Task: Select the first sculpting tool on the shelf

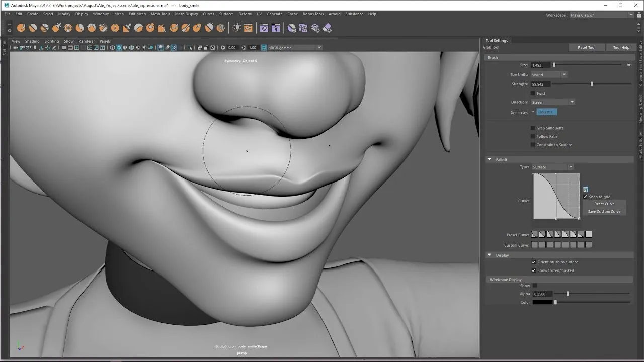Action: point(21,28)
